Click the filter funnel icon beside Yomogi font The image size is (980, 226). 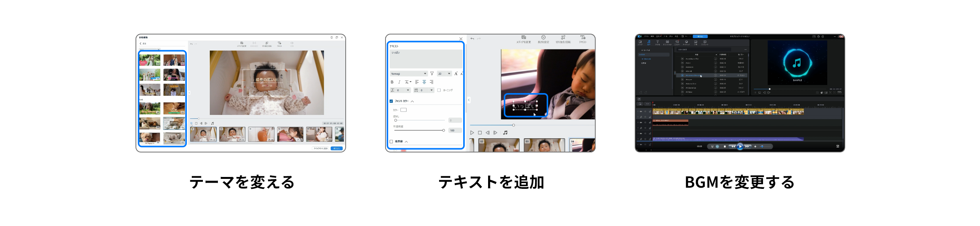[432, 74]
